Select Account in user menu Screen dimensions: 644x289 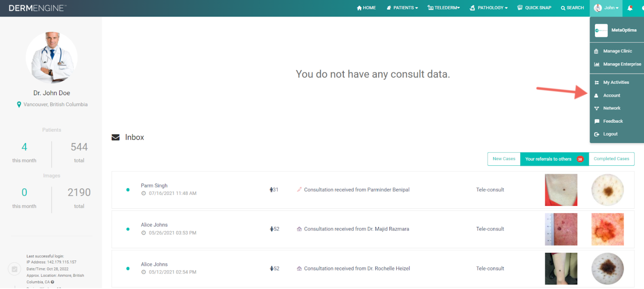coord(611,95)
